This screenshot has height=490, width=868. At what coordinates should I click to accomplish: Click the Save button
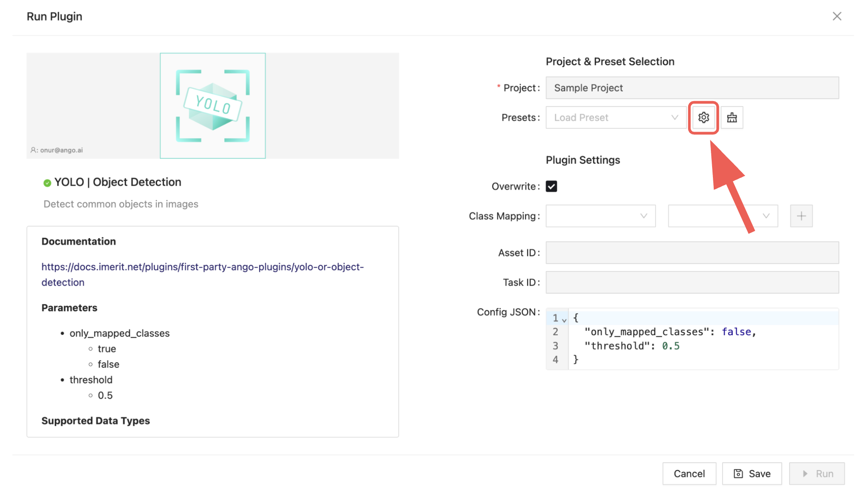click(751, 473)
